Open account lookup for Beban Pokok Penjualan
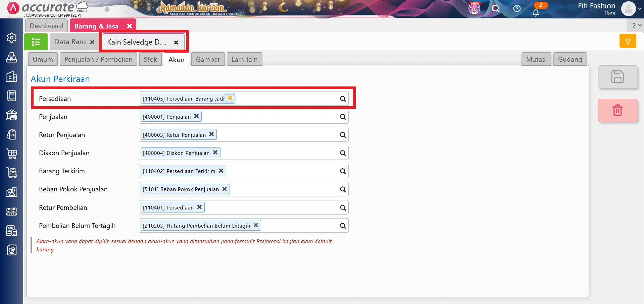644x304 pixels. coord(343,189)
